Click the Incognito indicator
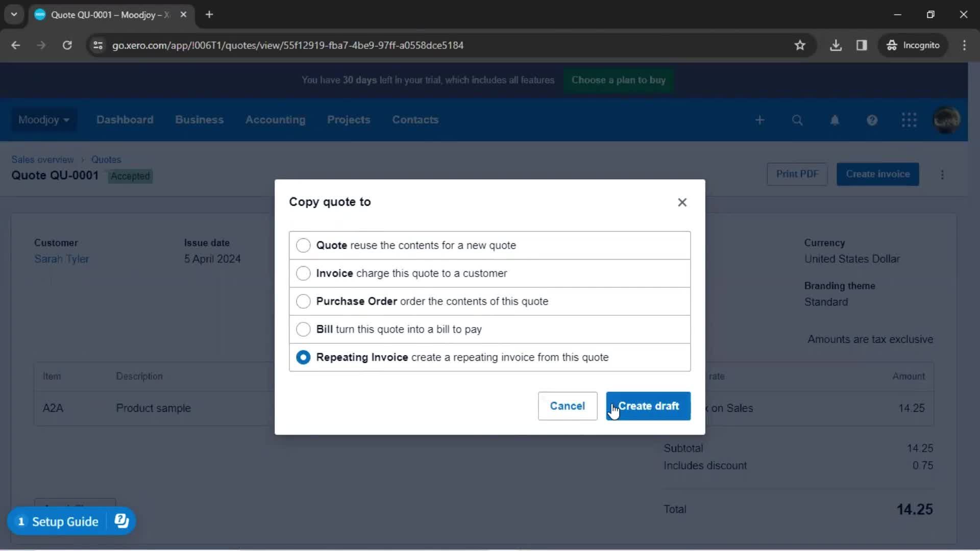Image resolution: width=980 pixels, height=551 pixels. (913, 45)
